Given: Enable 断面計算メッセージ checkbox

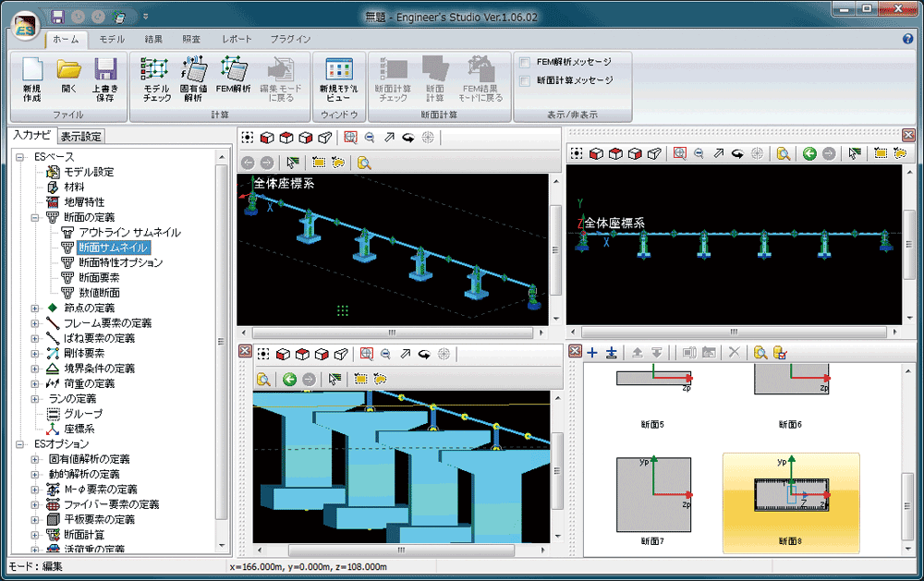Looking at the screenshot, I should [525, 80].
